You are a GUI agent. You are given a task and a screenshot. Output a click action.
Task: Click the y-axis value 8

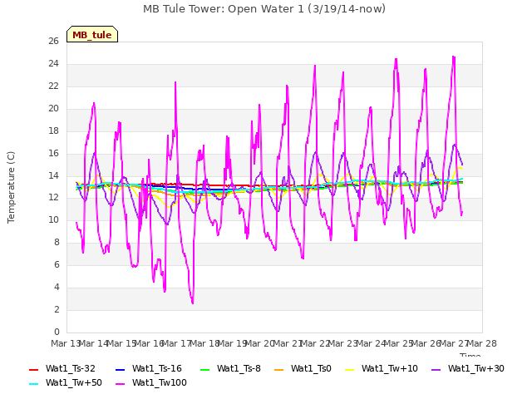pyautogui.click(x=57, y=242)
